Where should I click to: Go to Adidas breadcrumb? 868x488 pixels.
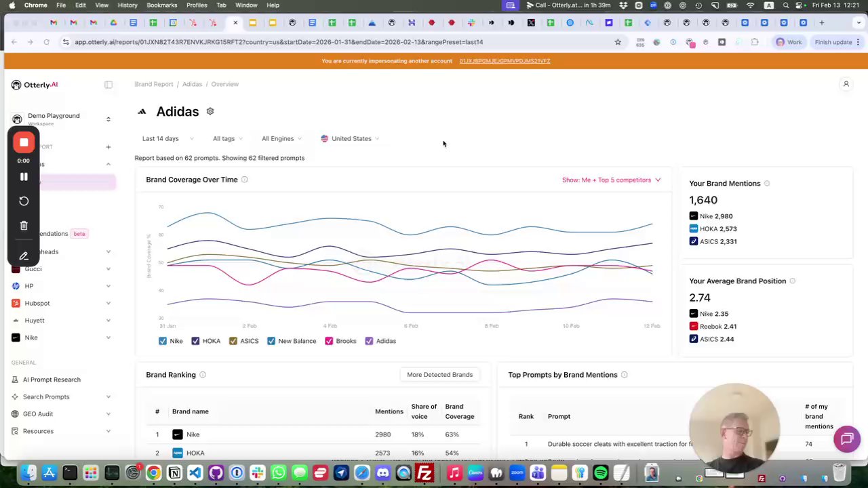click(192, 84)
